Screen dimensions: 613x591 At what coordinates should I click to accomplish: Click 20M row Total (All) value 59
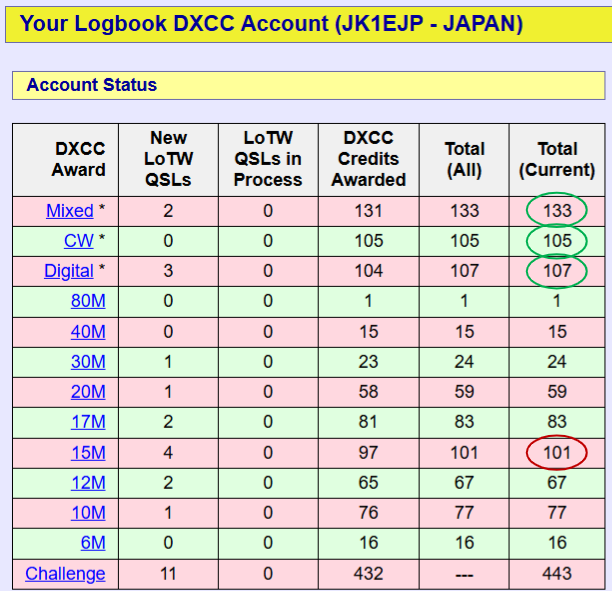(464, 392)
